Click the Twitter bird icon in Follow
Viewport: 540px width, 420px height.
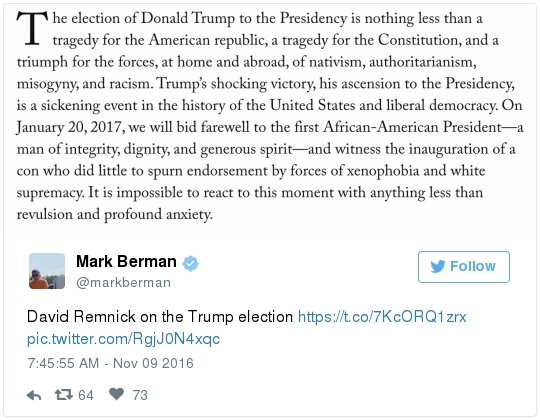438,266
